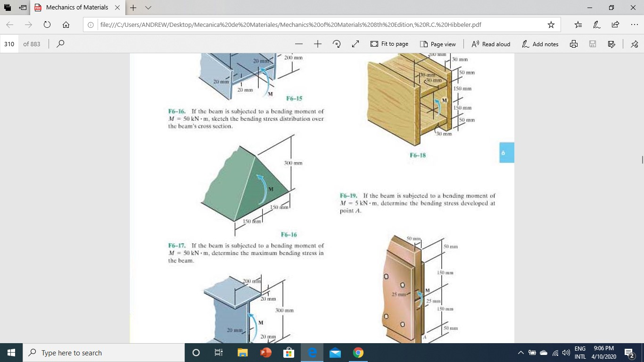Show hidden system tray icons

[521, 353]
